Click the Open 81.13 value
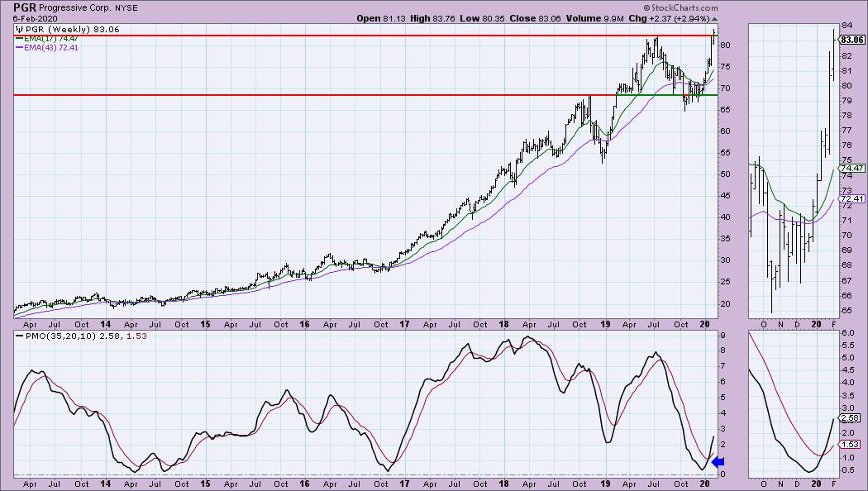Screen dimensions: 868x491 [x=381, y=18]
